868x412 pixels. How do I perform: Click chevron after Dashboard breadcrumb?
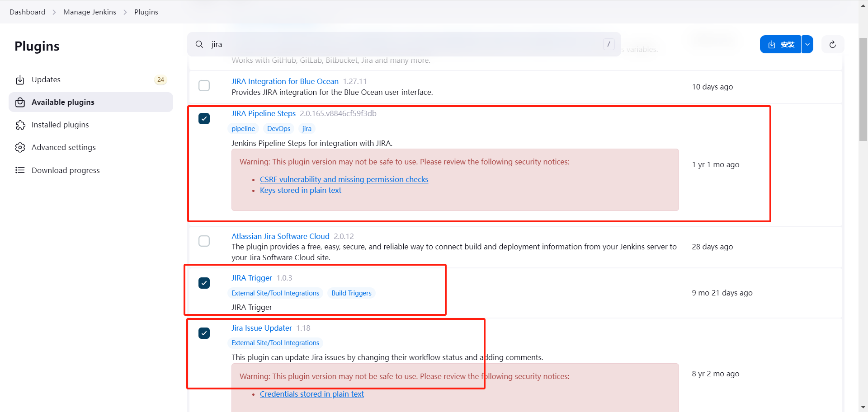click(54, 12)
